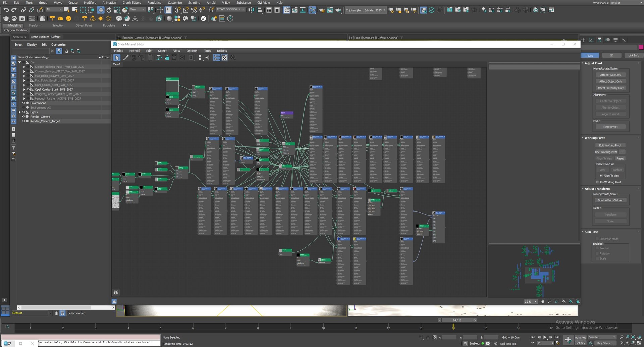The height and width of the screenshot is (347, 644).
Task: Open the Create Selection Set dropdown
Action: click(x=230, y=9)
